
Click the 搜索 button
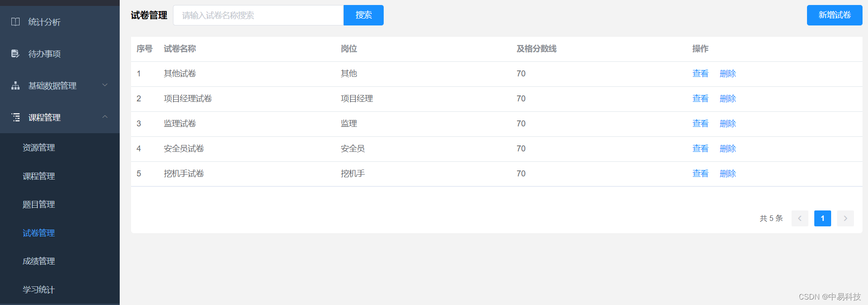pos(364,15)
